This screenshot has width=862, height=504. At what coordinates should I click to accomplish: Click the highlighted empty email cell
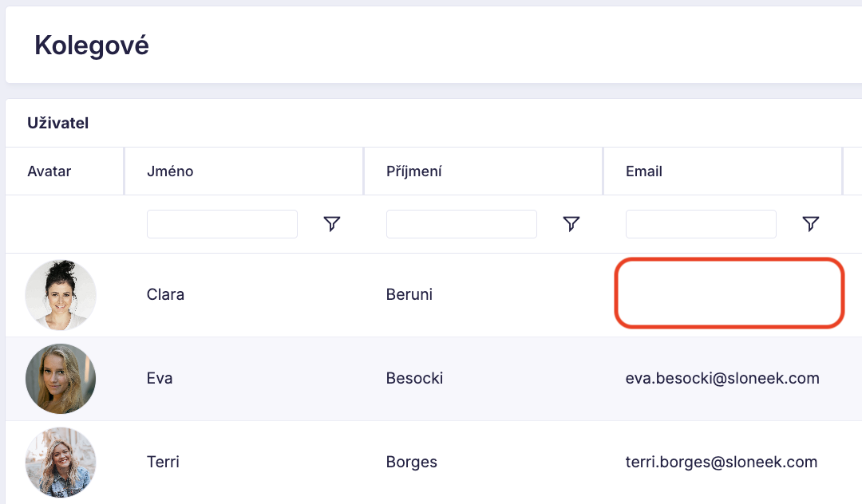coord(729,293)
